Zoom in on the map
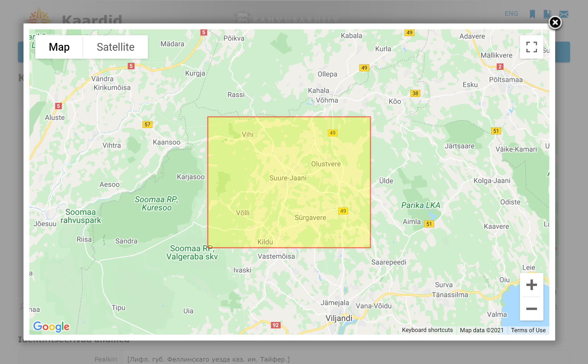 pyautogui.click(x=531, y=285)
